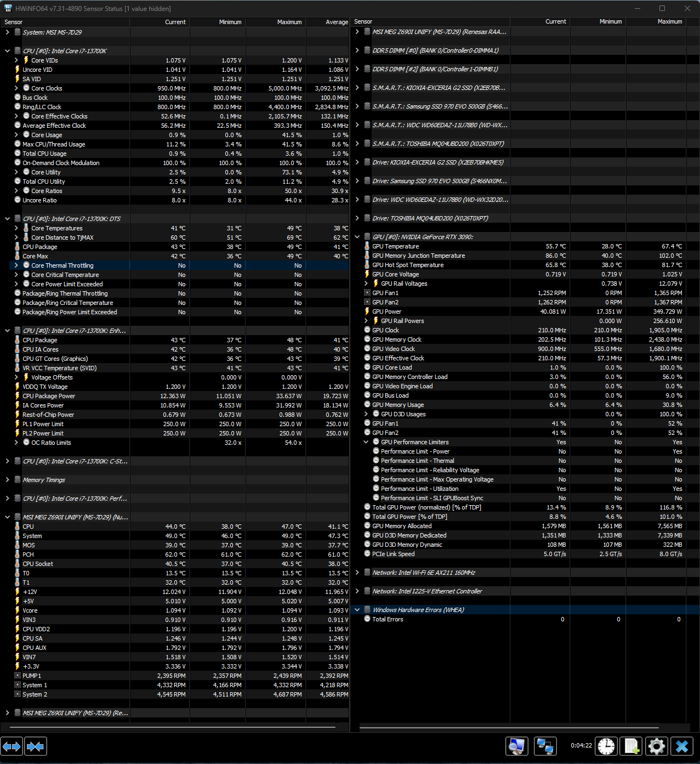Click the lightning icon beside CPU Package Power

pyautogui.click(x=18, y=396)
